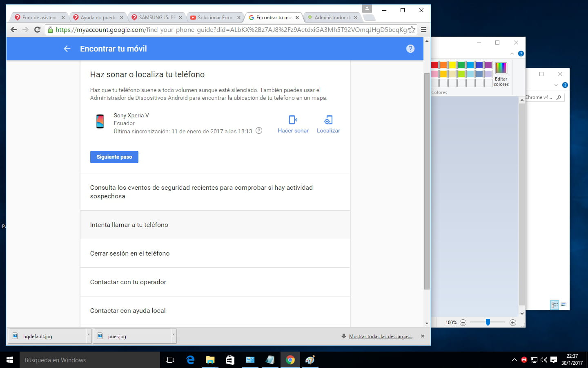Zoom in in Paint with plus button
588x368 pixels.
(513, 323)
